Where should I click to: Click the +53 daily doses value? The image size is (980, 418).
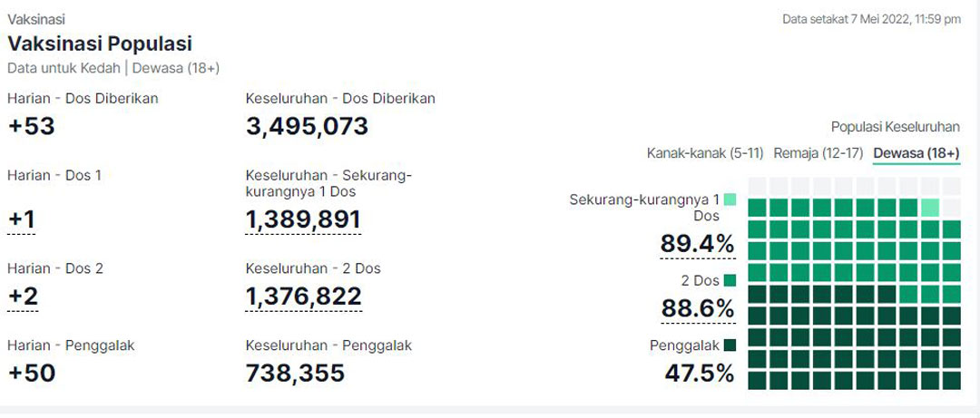31,126
